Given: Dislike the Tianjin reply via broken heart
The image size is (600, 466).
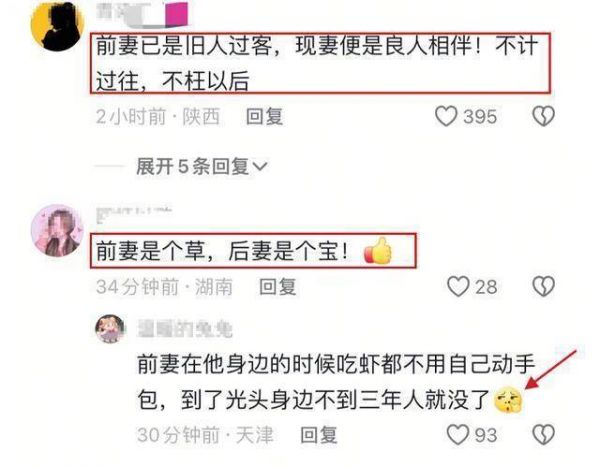Looking at the screenshot, I should [543, 435].
